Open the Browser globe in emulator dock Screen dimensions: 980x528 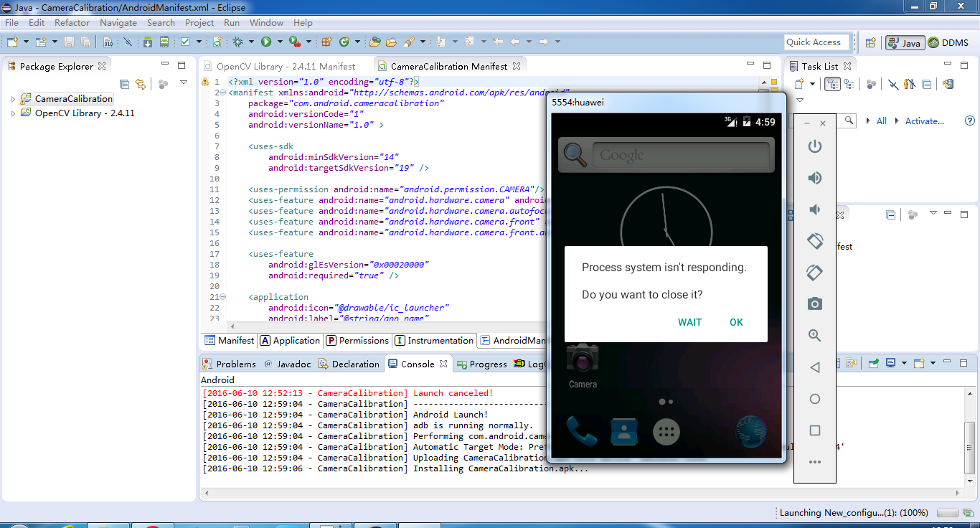pos(751,431)
